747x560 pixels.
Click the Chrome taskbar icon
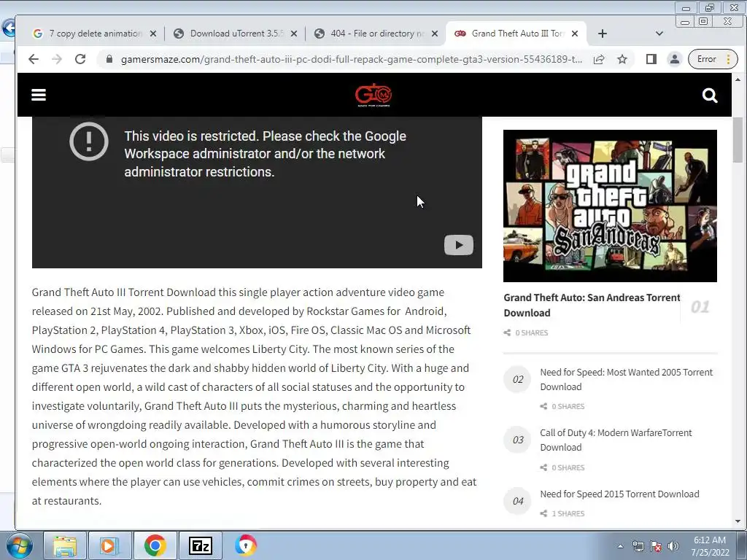click(x=155, y=545)
